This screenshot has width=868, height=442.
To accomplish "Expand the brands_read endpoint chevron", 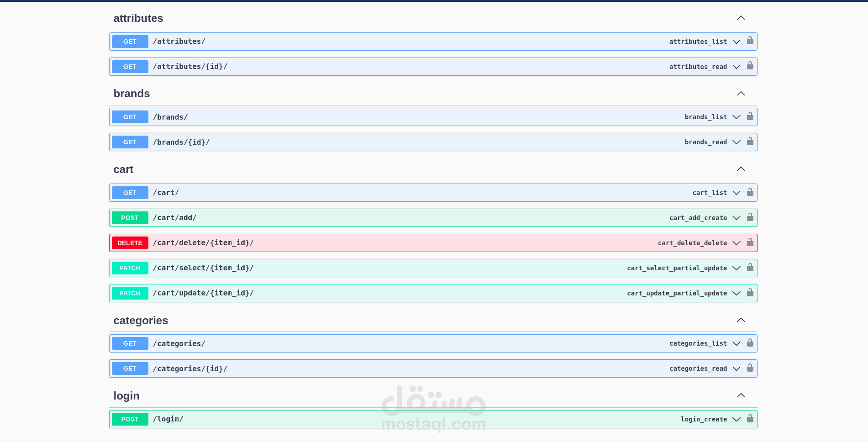I will point(736,142).
